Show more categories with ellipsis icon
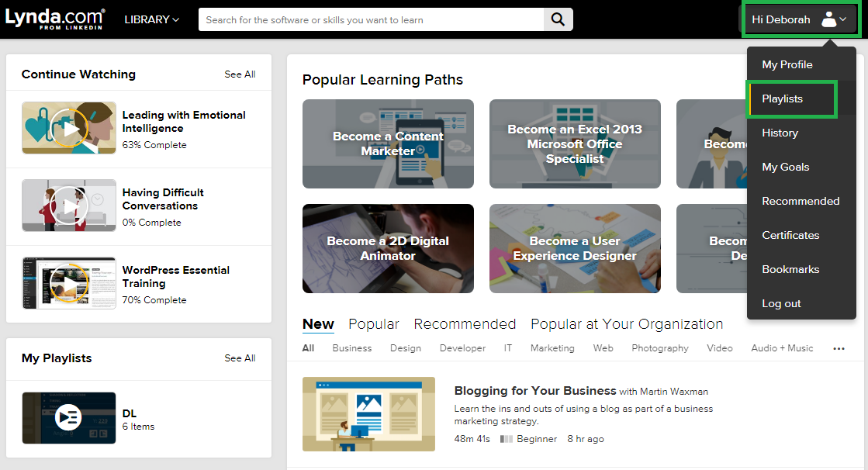Viewport: 868px width, 470px height. click(x=839, y=348)
